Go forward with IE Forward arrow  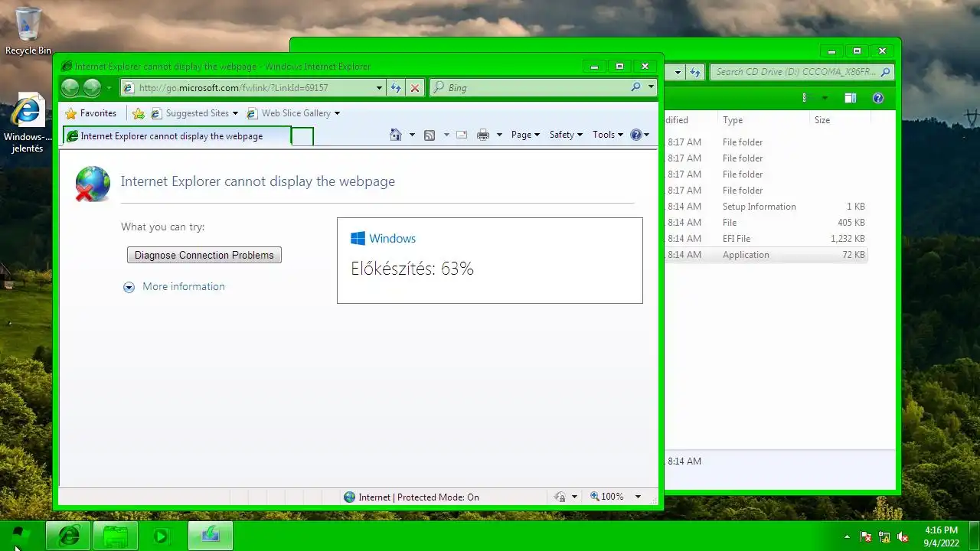(92, 88)
